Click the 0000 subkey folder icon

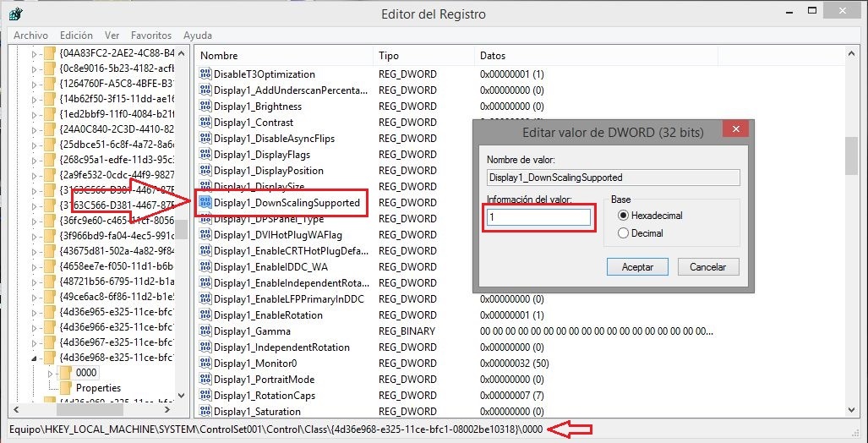tap(66, 373)
